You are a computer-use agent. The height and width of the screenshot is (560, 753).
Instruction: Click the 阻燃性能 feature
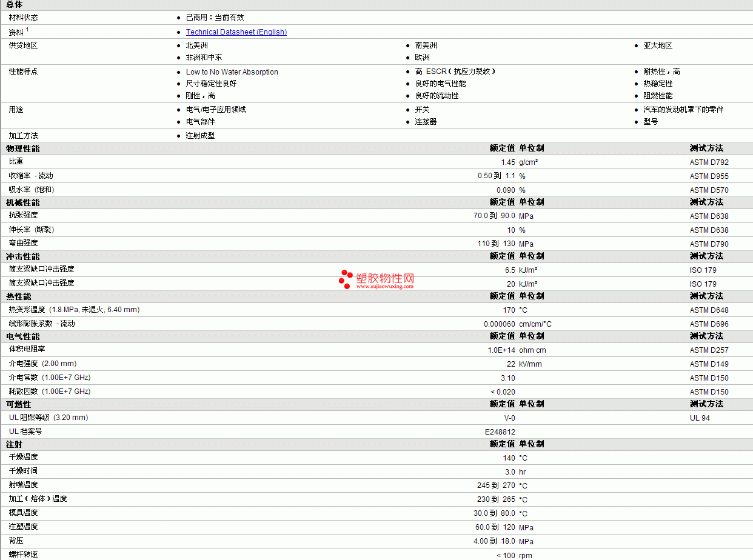click(x=658, y=96)
